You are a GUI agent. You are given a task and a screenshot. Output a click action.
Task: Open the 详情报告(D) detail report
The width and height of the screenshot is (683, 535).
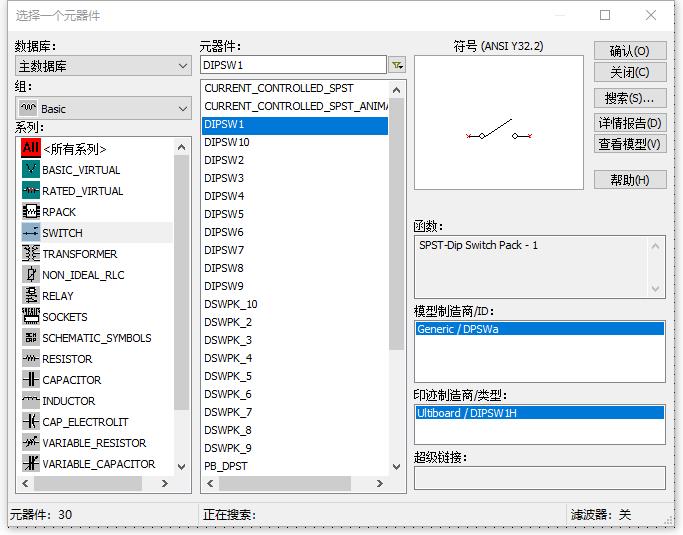[x=630, y=123]
